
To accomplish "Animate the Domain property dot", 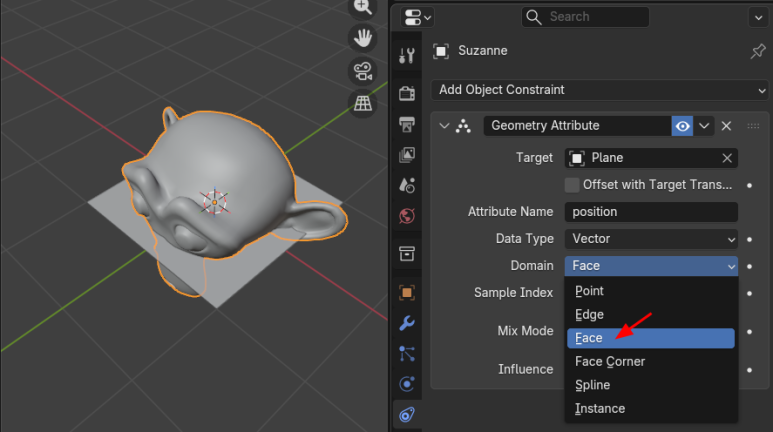I will click(x=749, y=266).
